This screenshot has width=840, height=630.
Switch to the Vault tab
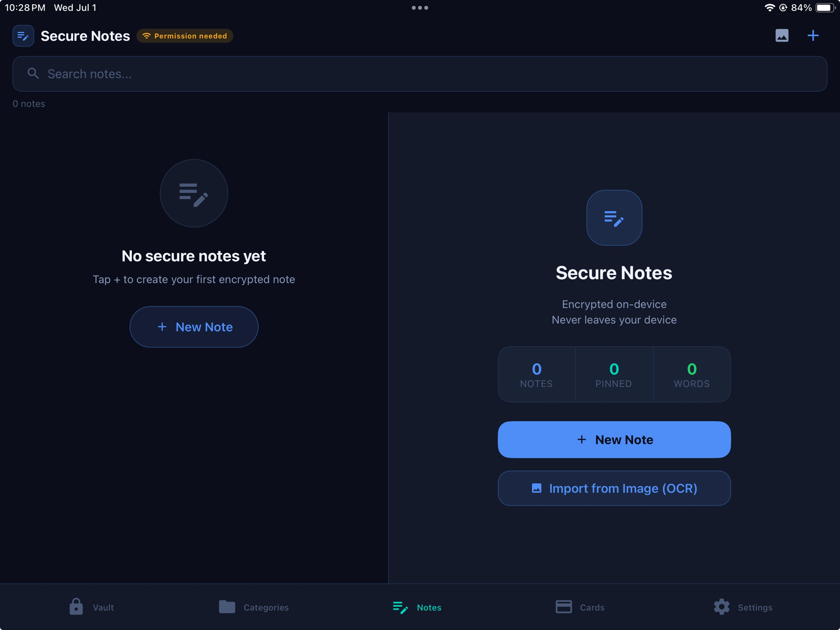92,607
